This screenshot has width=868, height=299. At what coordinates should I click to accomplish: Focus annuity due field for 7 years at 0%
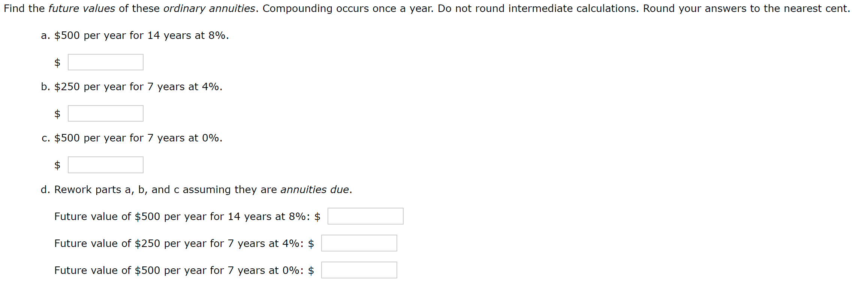coord(359,270)
